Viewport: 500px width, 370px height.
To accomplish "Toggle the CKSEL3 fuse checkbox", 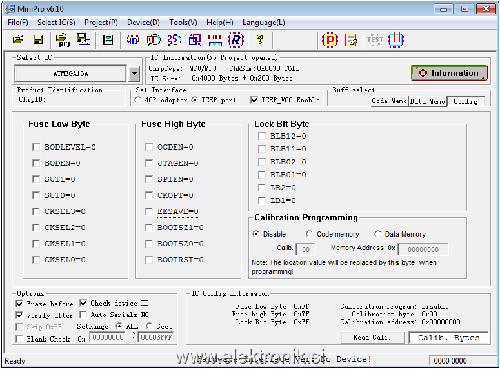I will tap(36, 211).
